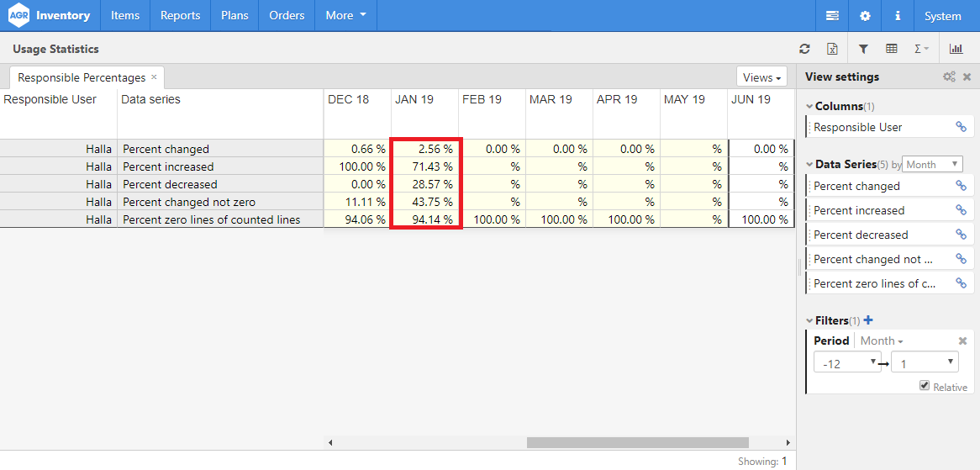Expand the Data Series by Month dropdown
Viewport: 980px width, 470px height.
pyautogui.click(x=933, y=165)
